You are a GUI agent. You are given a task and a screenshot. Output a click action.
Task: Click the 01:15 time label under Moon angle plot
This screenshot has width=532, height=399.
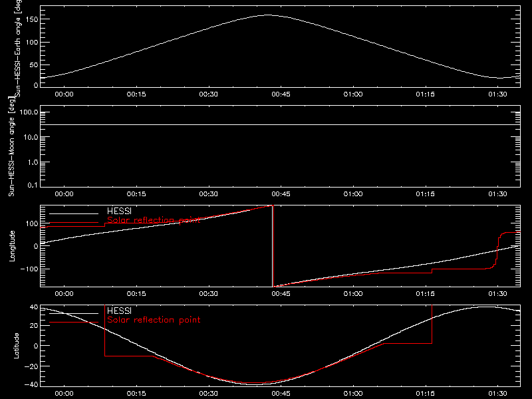pyautogui.click(x=426, y=194)
